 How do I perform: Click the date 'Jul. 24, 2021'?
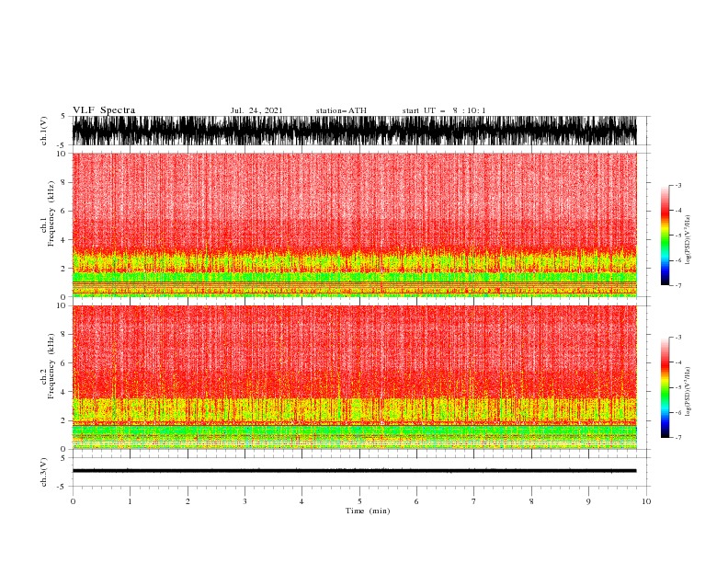point(256,110)
